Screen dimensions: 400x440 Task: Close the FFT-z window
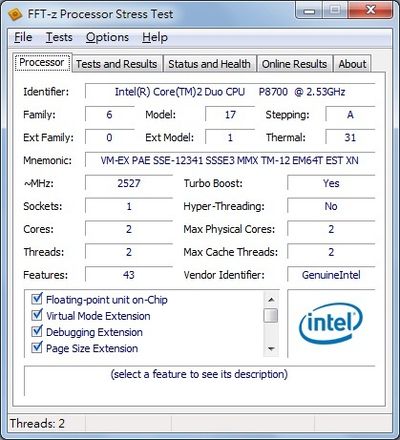[x=370, y=10]
